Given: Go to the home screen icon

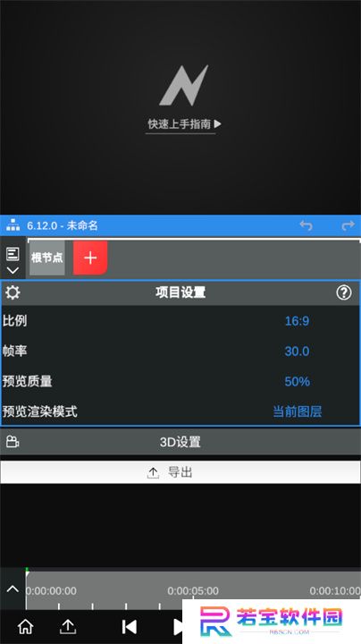Looking at the screenshot, I should [x=25, y=627].
